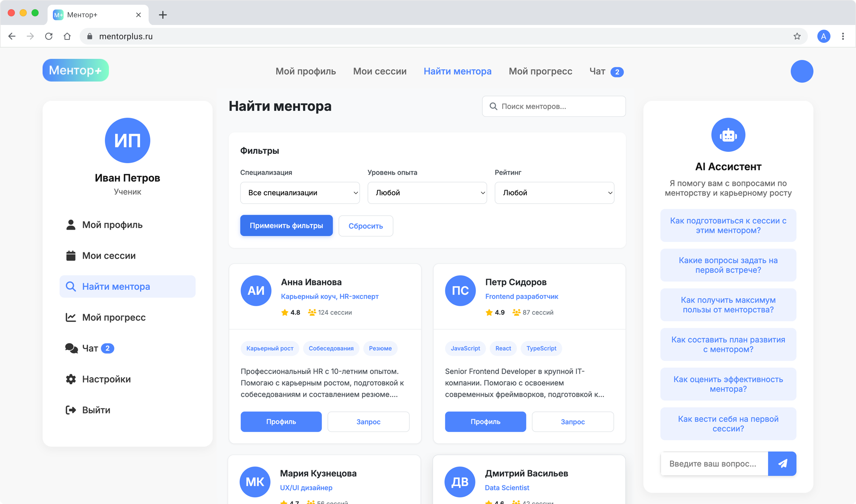856x504 pixels.
Task: Go to Мои сессии in top navigation
Action: coord(380,71)
